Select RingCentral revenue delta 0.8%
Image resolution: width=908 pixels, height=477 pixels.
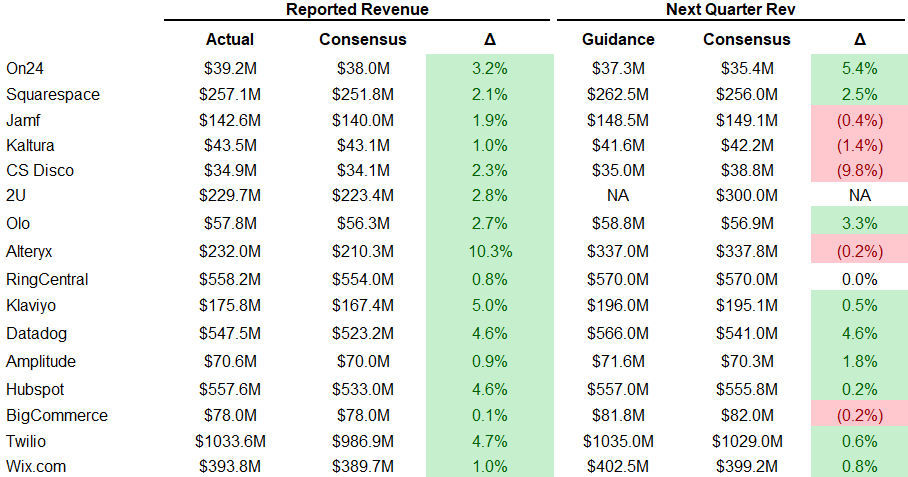coord(490,280)
